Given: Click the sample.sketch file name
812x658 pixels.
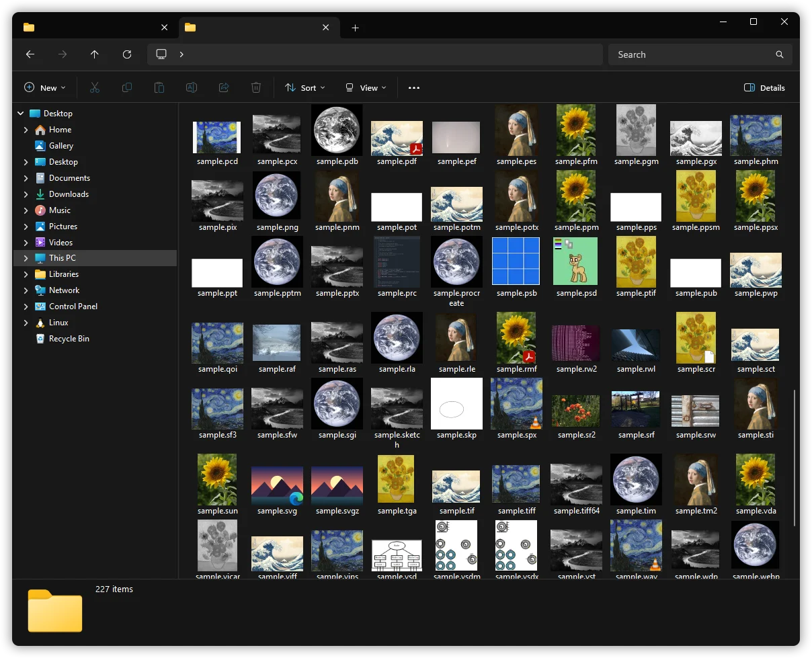Looking at the screenshot, I should [x=397, y=440].
